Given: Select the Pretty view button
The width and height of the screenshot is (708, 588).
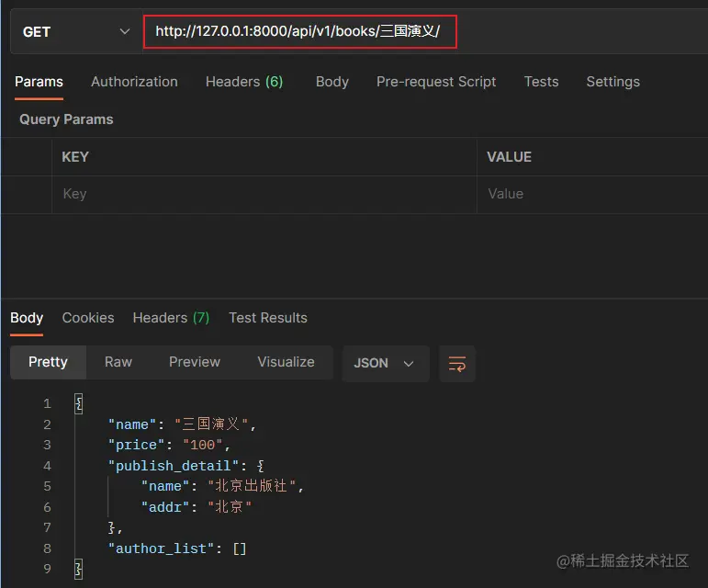Looking at the screenshot, I should point(48,362).
